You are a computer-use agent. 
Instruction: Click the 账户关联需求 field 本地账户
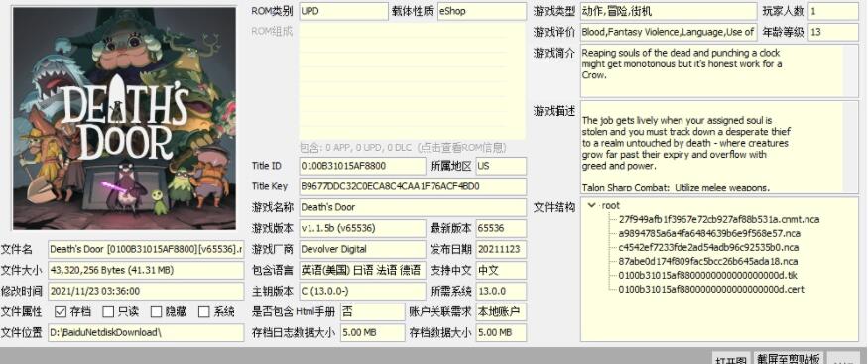click(x=501, y=311)
